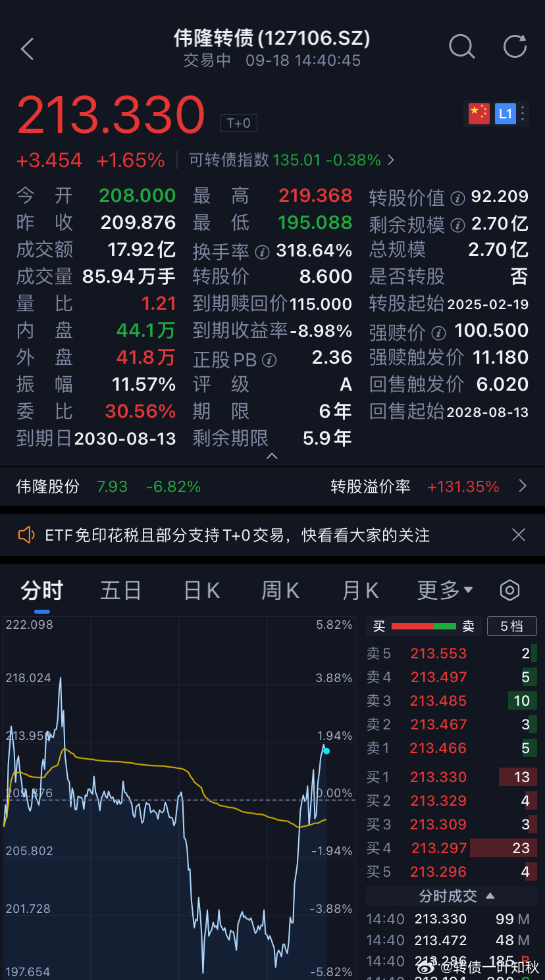Refresh the quote with the reload icon
545x980 pixels.
(515, 47)
